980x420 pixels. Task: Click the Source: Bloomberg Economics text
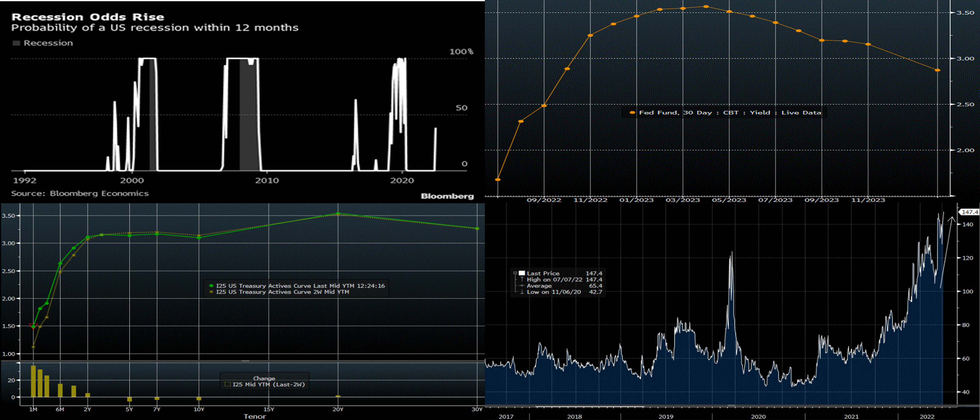(80, 194)
